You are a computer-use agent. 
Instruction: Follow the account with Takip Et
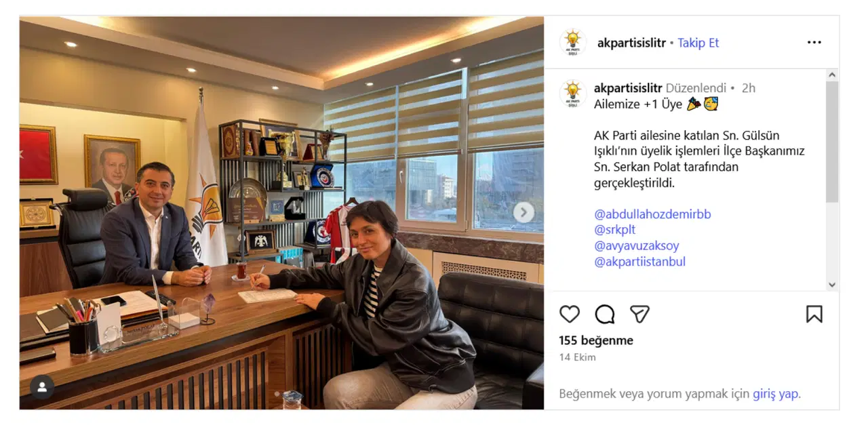(x=698, y=43)
